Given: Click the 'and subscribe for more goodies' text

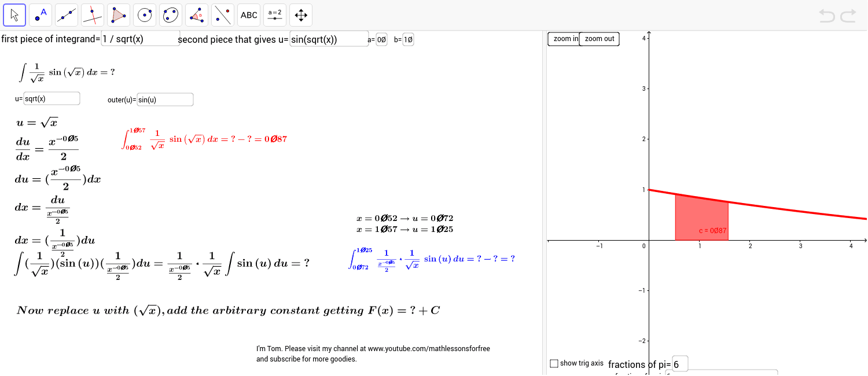Looking at the screenshot, I should point(307,359).
